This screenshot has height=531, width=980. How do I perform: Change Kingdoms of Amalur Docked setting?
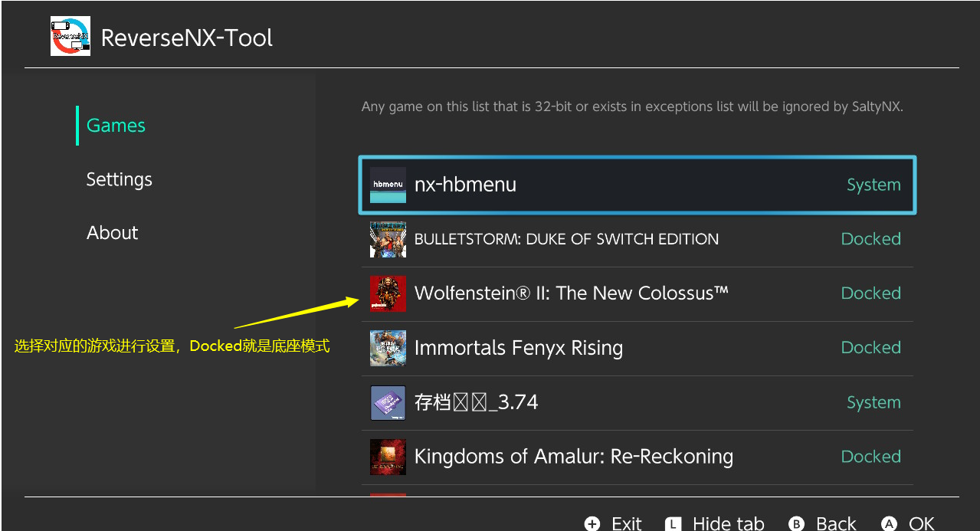coord(870,457)
